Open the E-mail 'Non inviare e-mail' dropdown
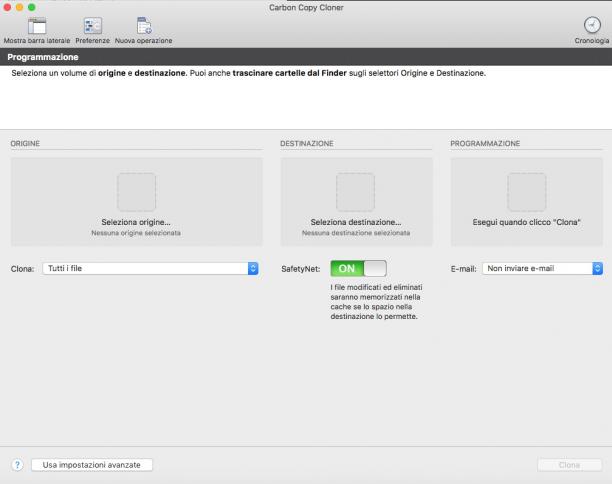Viewport: 612px width, 484px height. (x=543, y=269)
